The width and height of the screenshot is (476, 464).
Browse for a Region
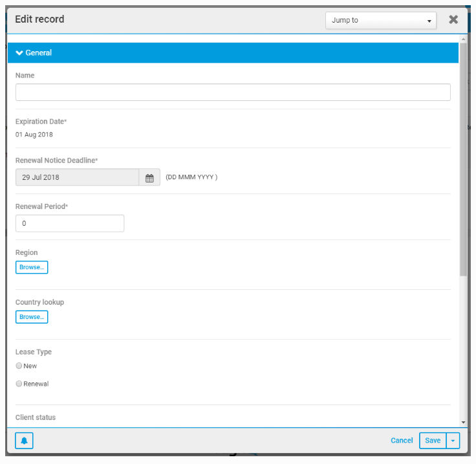click(x=32, y=267)
